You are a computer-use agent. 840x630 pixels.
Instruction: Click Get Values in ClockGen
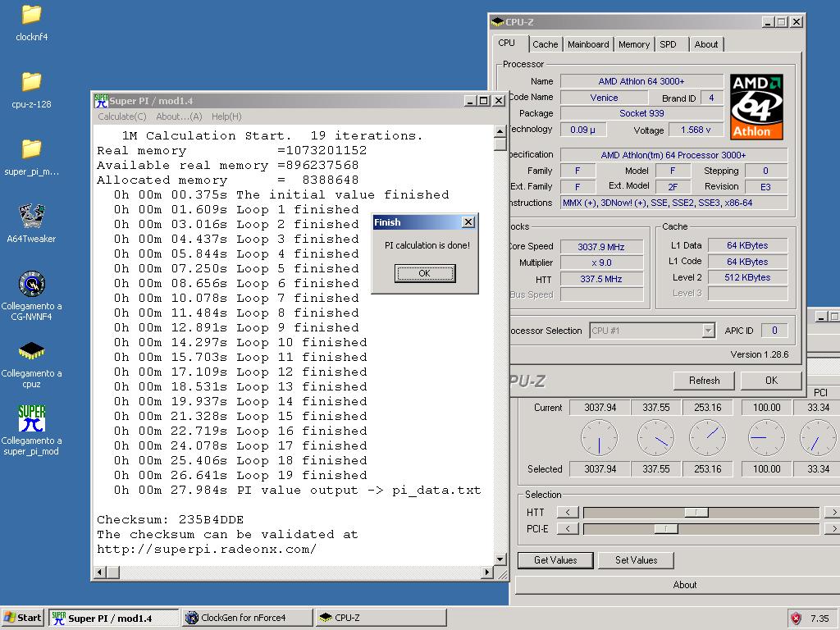pos(555,559)
